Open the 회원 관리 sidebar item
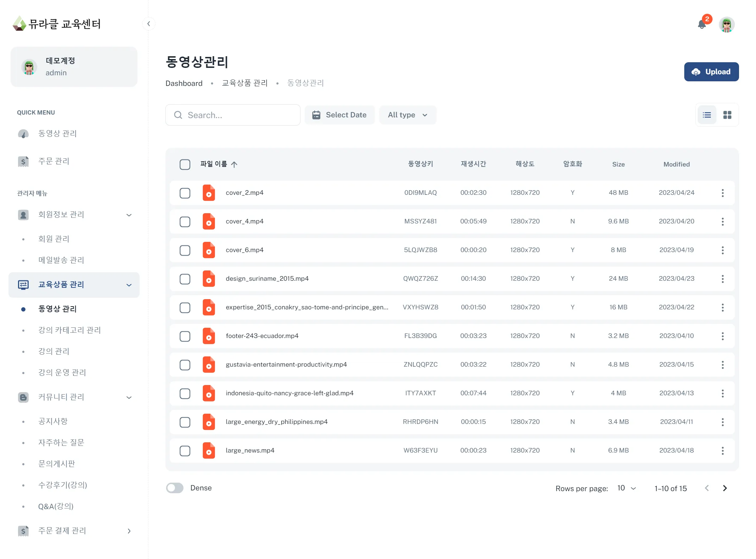756x559 pixels. tap(54, 239)
